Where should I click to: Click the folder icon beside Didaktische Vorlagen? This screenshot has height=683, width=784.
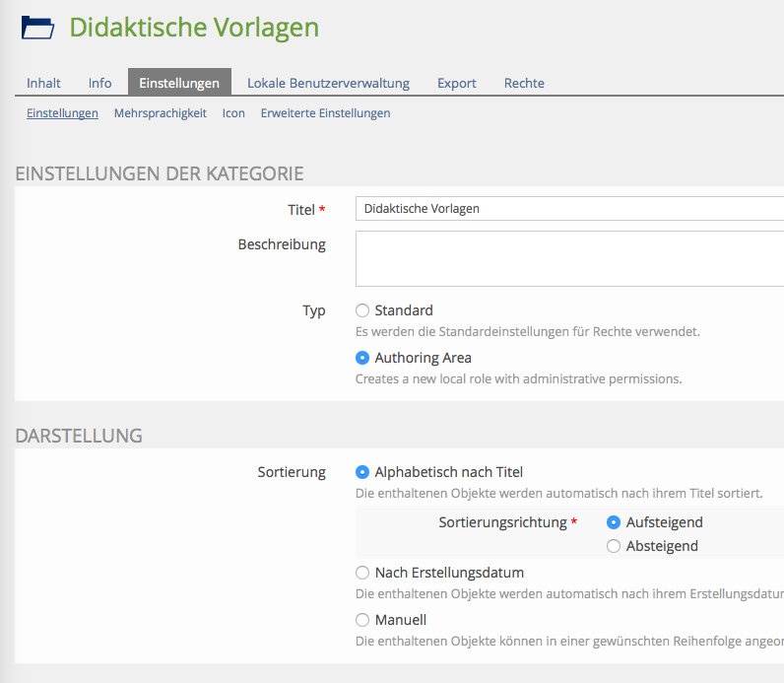(38, 28)
